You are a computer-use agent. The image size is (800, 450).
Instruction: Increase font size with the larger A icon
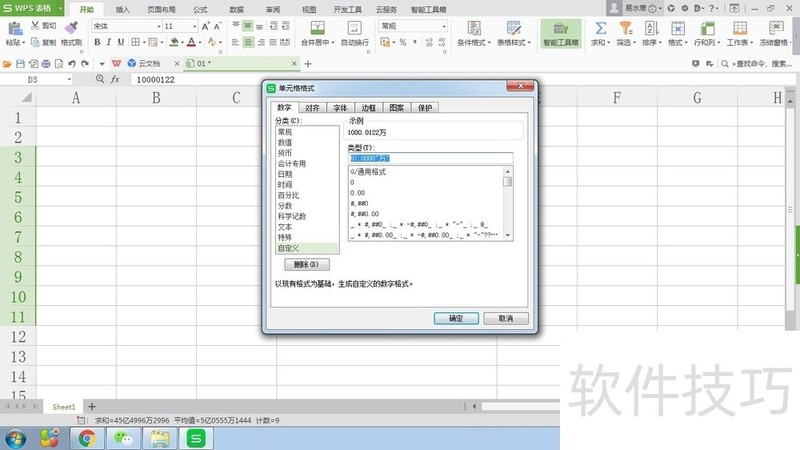coord(205,27)
